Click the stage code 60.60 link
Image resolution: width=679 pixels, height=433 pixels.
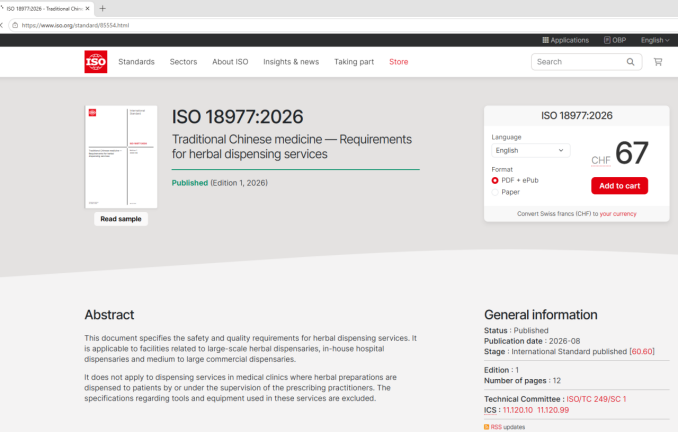point(642,352)
